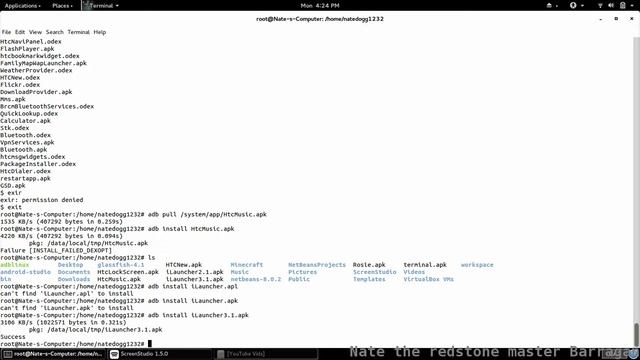Click 'WeatherProvider.odex' line
This screenshot has width=640, height=360.
coord(36,71)
